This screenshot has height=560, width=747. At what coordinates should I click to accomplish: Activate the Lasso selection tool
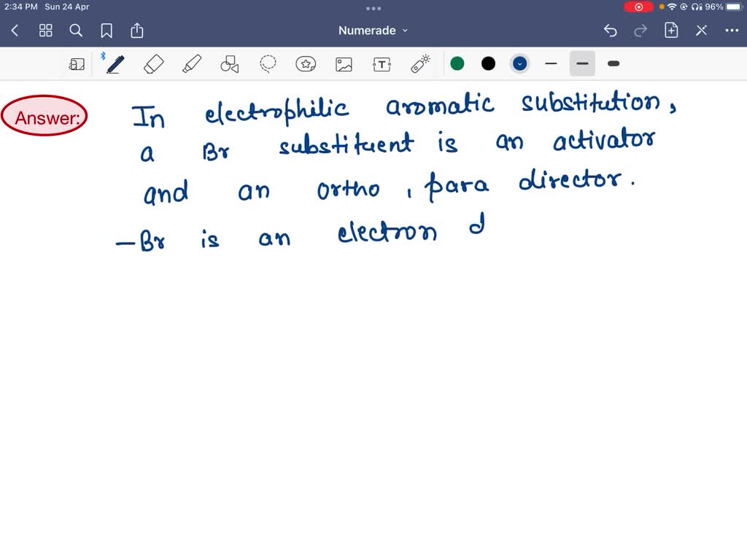(268, 63)
